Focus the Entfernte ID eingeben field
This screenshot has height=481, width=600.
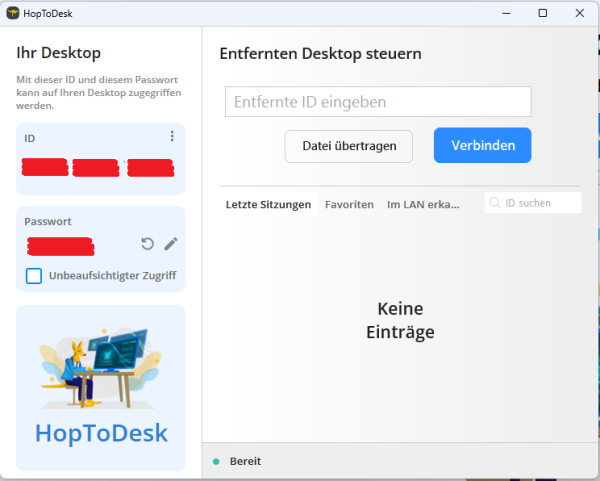[378, 102]
